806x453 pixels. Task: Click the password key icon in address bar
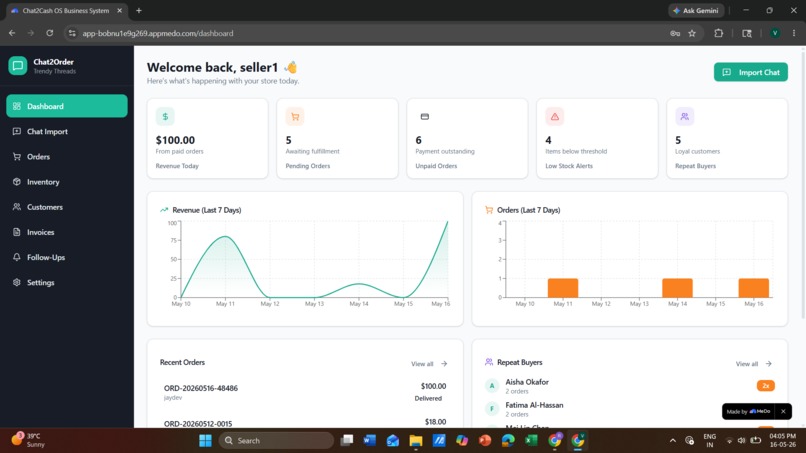click(x=675, y=33)
